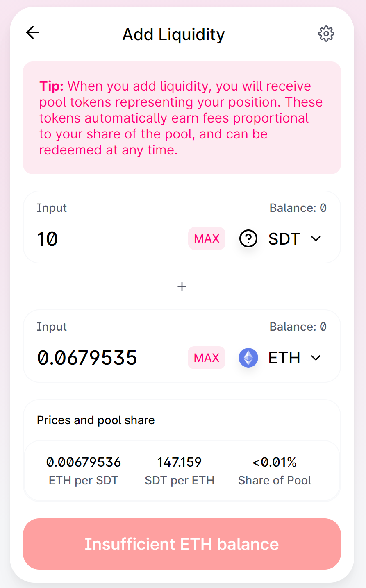Click the Ethereum logo icon
Image resolution: width=366 pixels, height=588 pixels.
tap(248, 358)
